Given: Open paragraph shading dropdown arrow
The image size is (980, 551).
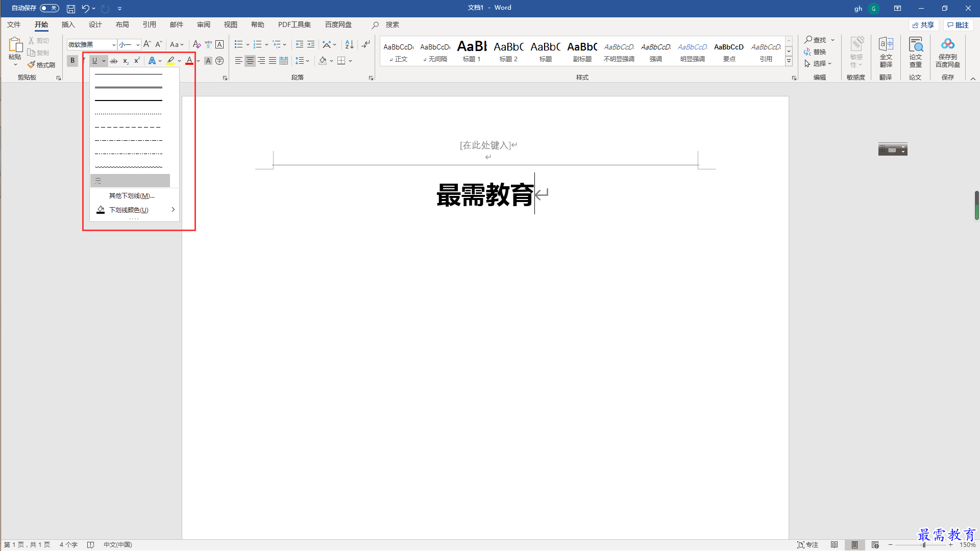Looking at the screenshot, I should pos(332,61).
